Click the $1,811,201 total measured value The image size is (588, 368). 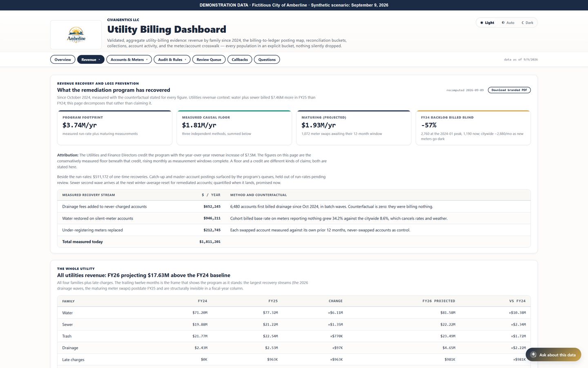(x=210, y=242)
